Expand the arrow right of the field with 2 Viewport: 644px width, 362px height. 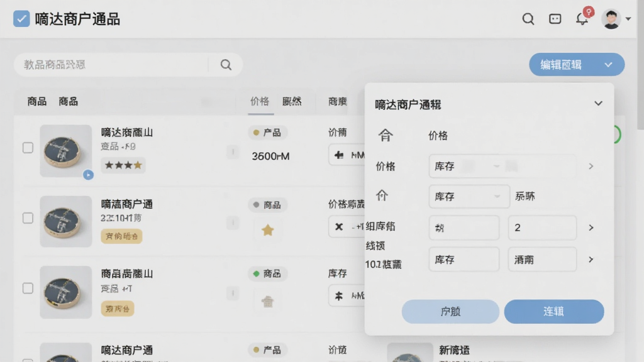click(x=591, y=228)
